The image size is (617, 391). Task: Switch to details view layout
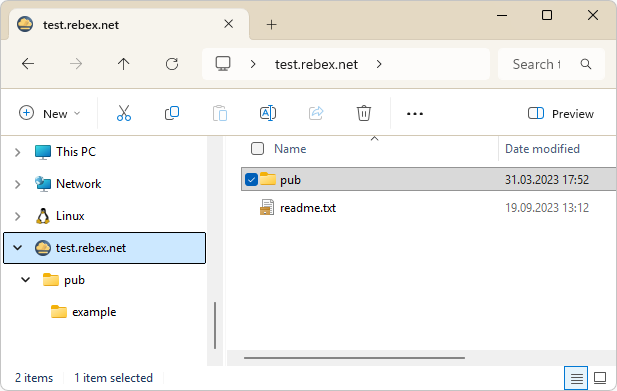[576, 378]
